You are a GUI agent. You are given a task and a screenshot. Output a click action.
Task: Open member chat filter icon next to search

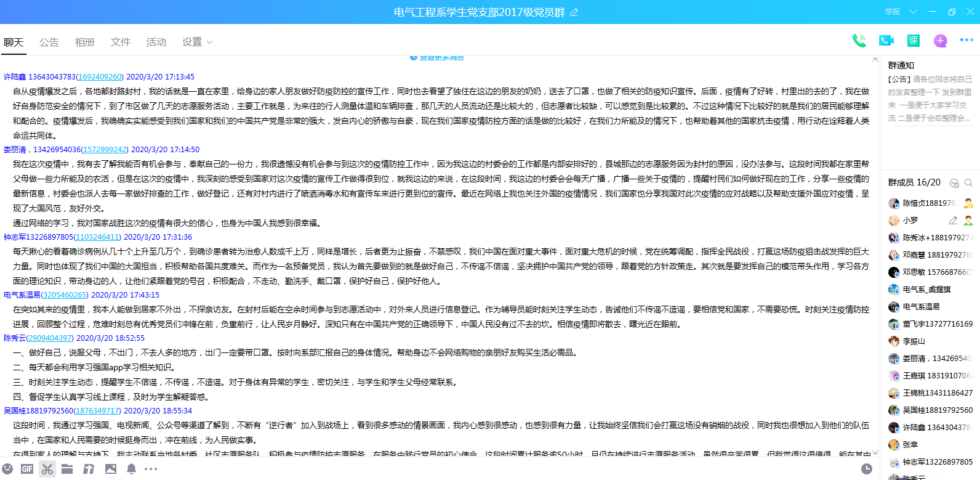[x=954, y=183]
